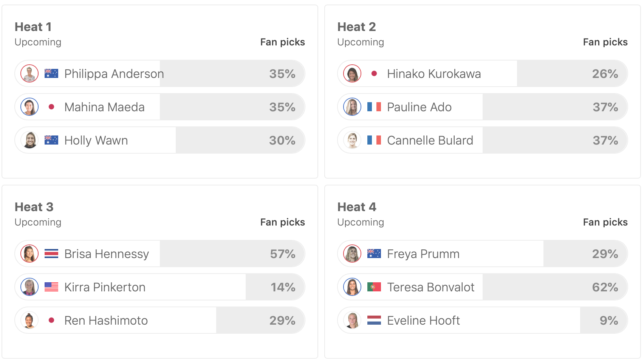Image resolution: width=644 pixels, height=361 pixels.
Task: Click Ren Hashimoto's 29% fan pick bar
Action: (260, 320)
